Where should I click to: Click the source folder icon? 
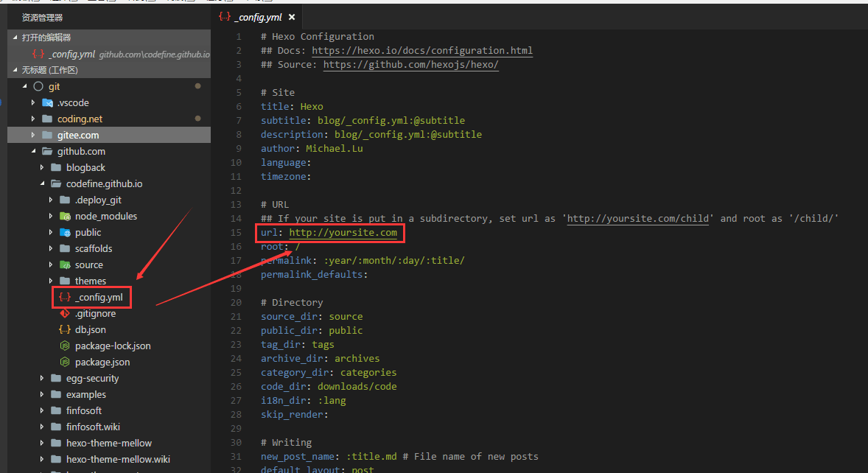[65, 265]
